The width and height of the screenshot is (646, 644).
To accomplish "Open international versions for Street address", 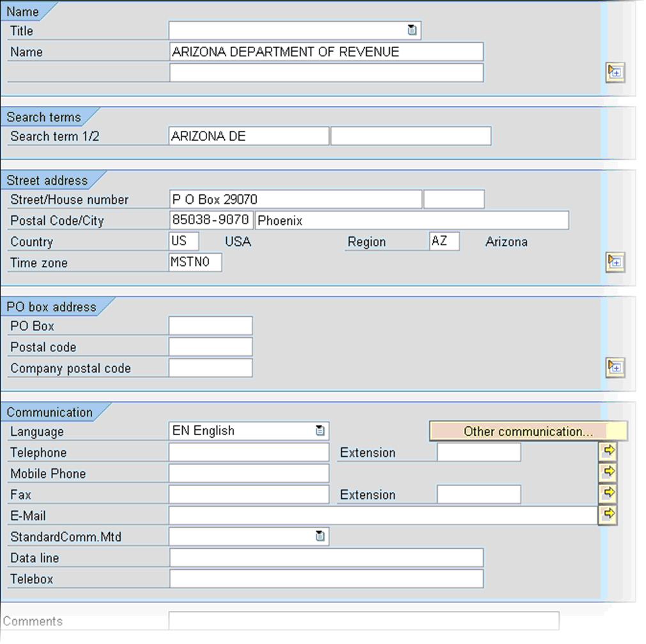I will (614, 262).
